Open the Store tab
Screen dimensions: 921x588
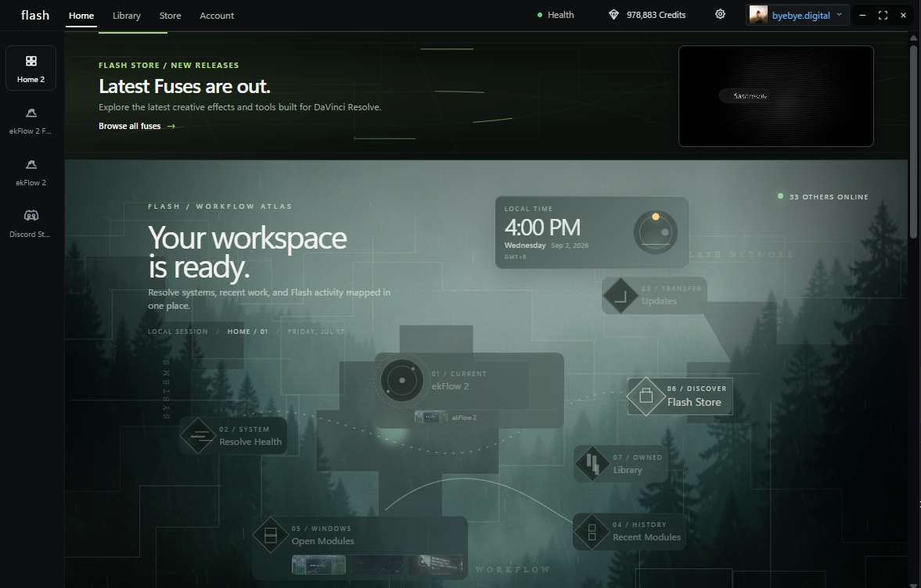[171, 16]
